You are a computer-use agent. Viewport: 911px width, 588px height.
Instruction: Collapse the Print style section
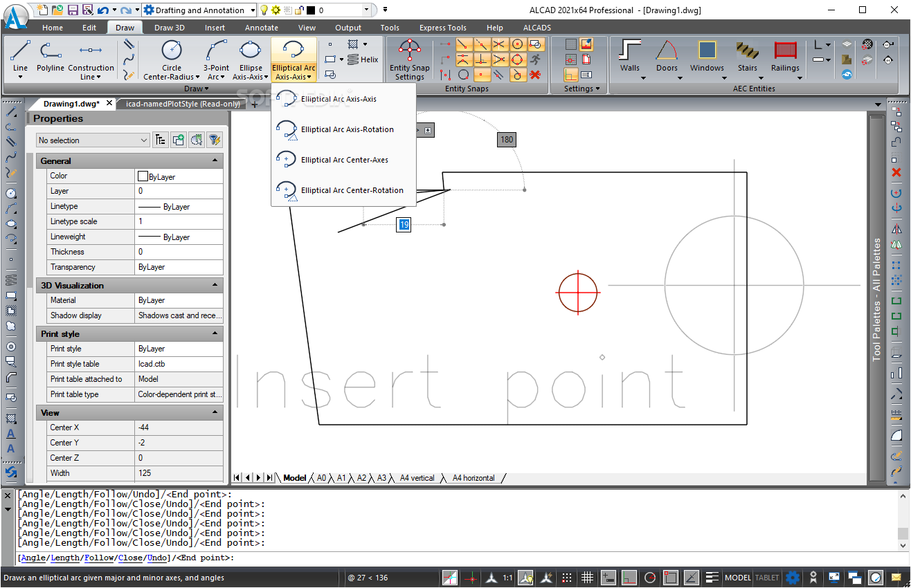(215, 333)
